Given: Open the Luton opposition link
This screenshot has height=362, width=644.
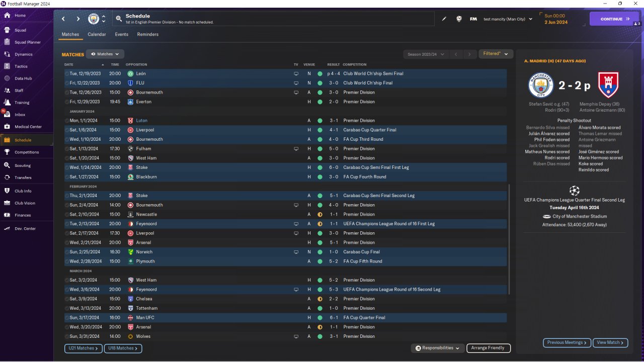Looking at the screenshot, I should pos(141,121).
